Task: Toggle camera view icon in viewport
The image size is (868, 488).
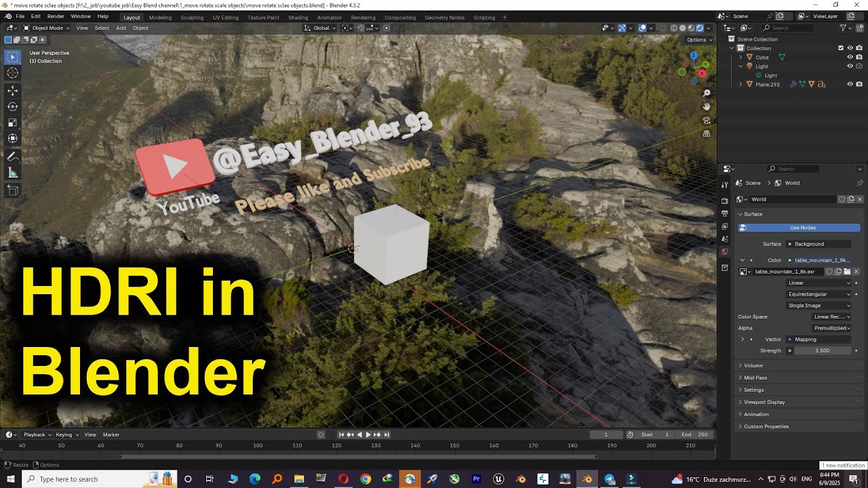Action: point(707,120)
